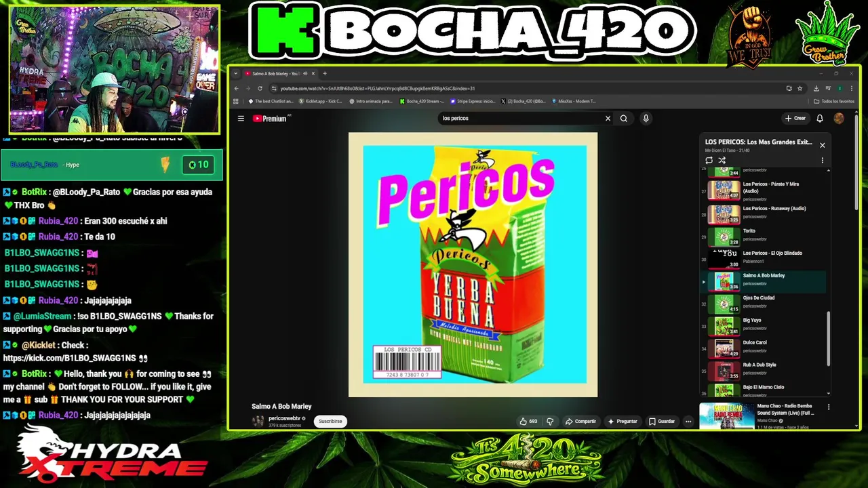Click Rubia_420 username in 'Te da 10' message

click(58, 237)
